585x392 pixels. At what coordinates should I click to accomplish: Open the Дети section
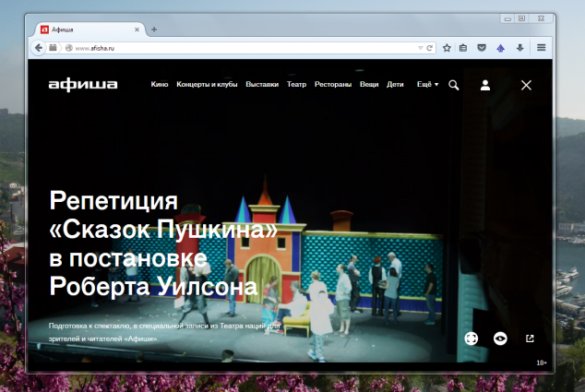tap(395, 84)
